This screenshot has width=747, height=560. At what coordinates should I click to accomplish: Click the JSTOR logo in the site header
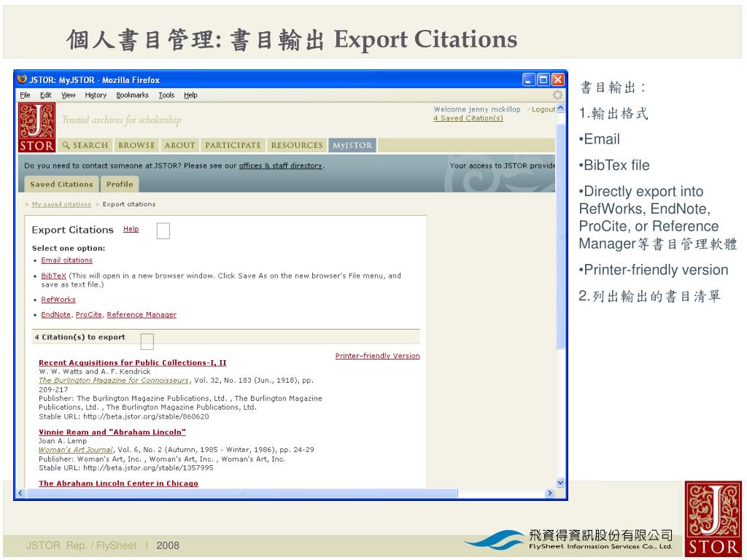(x=36, y=128)
